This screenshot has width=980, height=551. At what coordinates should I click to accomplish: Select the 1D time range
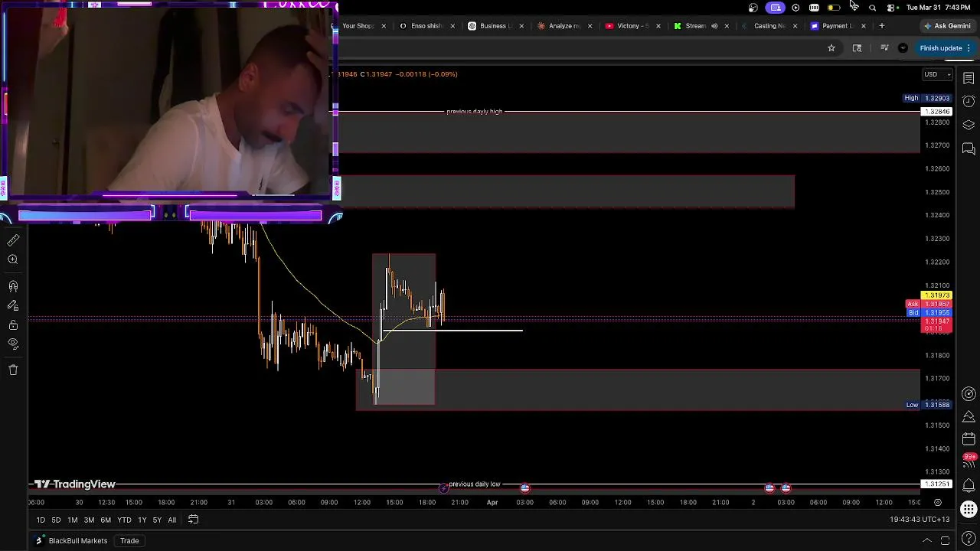pos(41,520)
